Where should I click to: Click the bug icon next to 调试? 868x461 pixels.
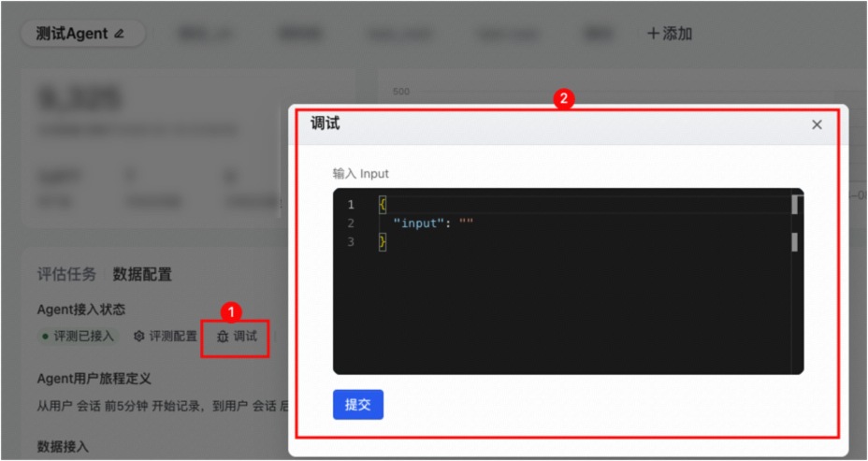coord(223,337)
